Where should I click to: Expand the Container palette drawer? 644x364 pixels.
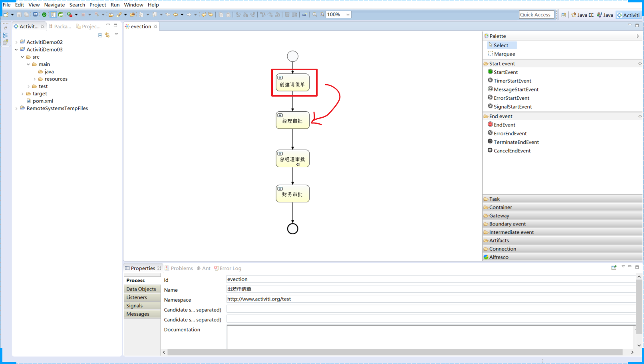tap(563, 207)
